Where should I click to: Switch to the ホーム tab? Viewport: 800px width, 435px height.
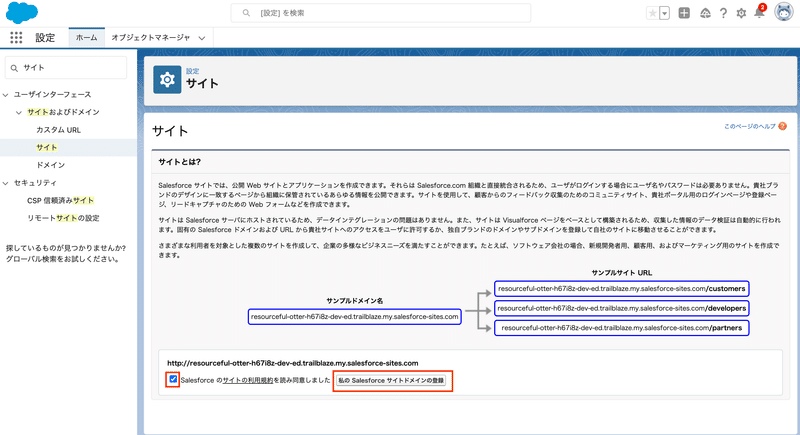click(86, 37)
